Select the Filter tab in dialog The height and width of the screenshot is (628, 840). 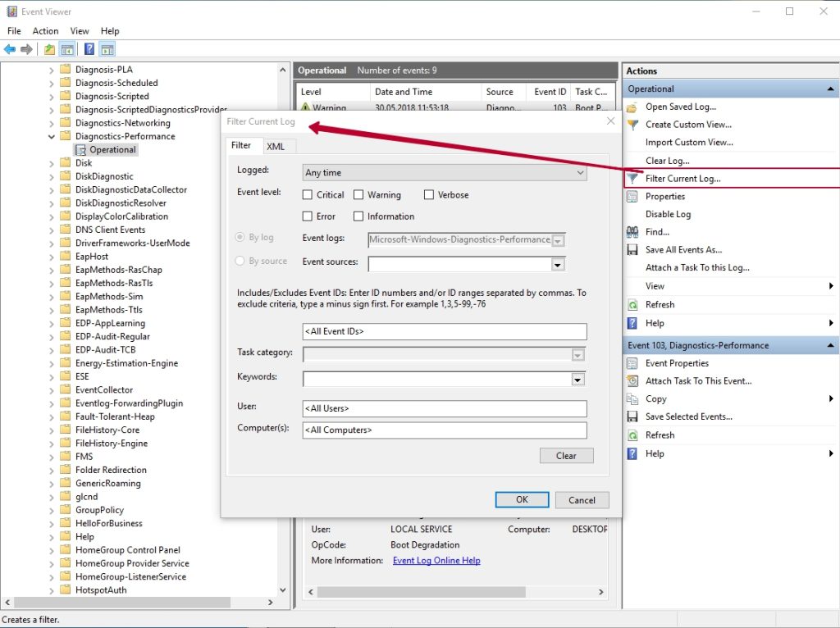pos(241,145)
